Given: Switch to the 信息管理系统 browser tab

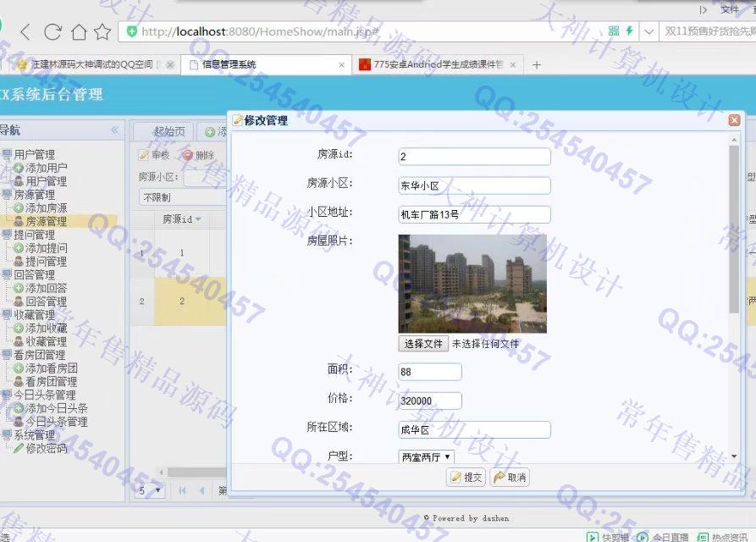Looking at the screenshot, I should 266,64.
